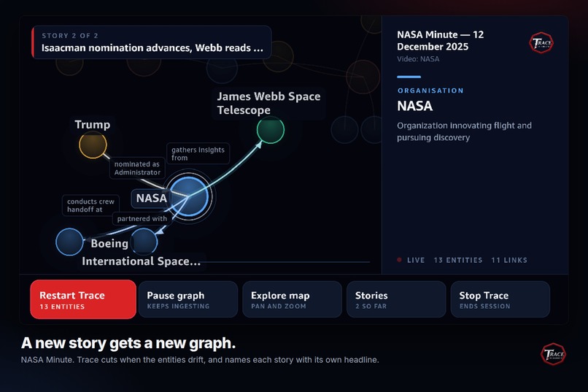Click 'A new story gets a new graph.' heading
588x392 pixels.
point(128,343)
